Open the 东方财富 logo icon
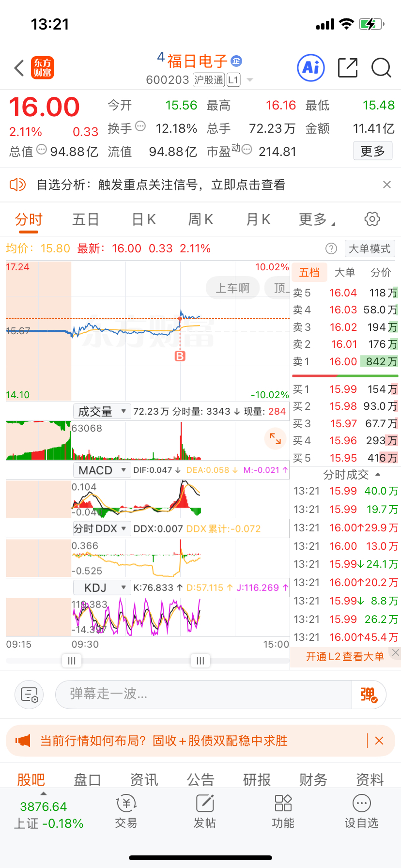 (x=43, y=68)
